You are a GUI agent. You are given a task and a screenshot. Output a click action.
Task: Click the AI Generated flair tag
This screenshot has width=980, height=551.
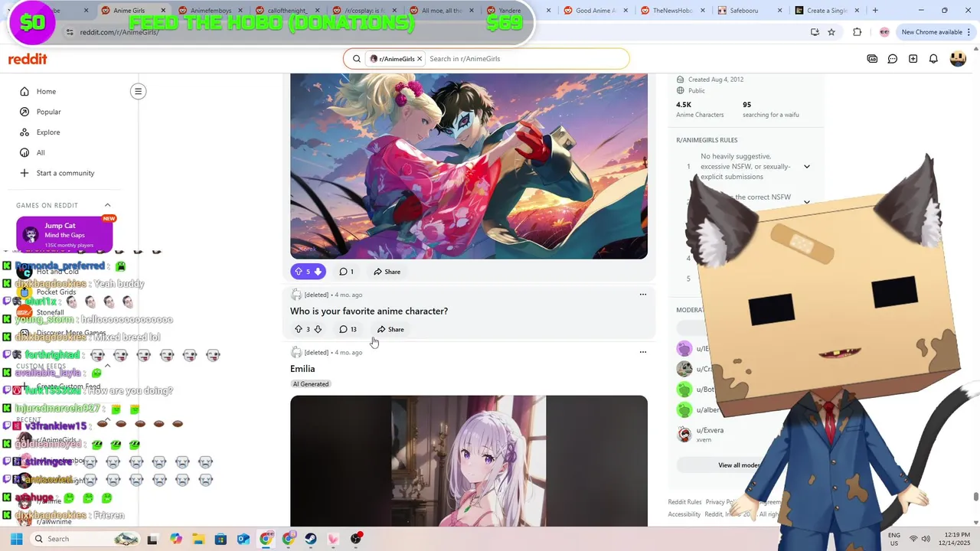click(310, 384)
